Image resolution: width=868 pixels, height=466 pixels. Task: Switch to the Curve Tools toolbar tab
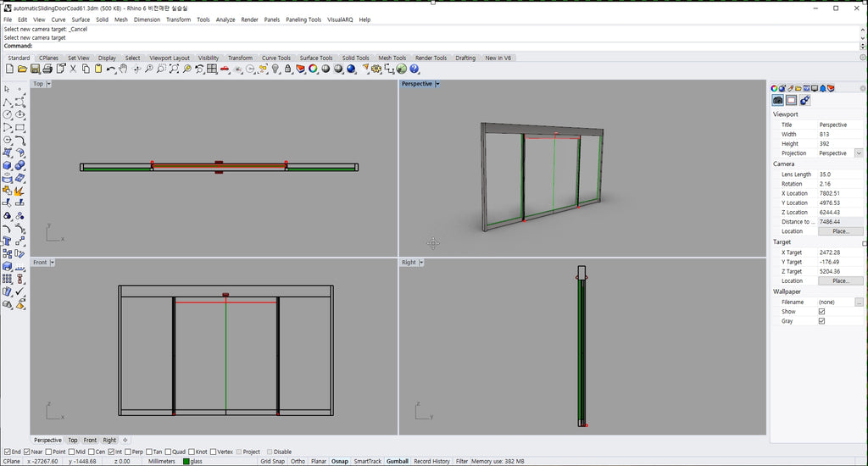[275, 58]
